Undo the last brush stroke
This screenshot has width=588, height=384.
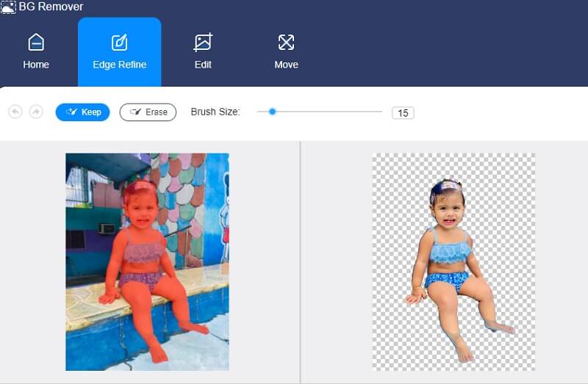(15, 112)
